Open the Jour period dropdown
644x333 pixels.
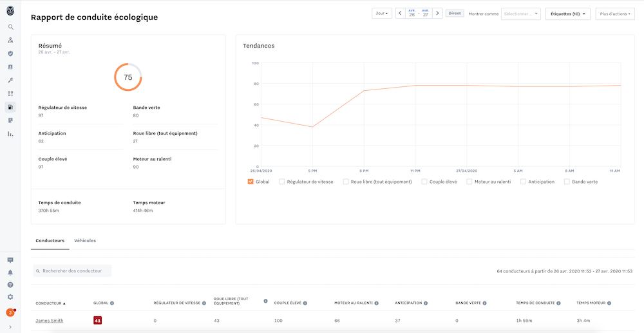tap(382, 14)
